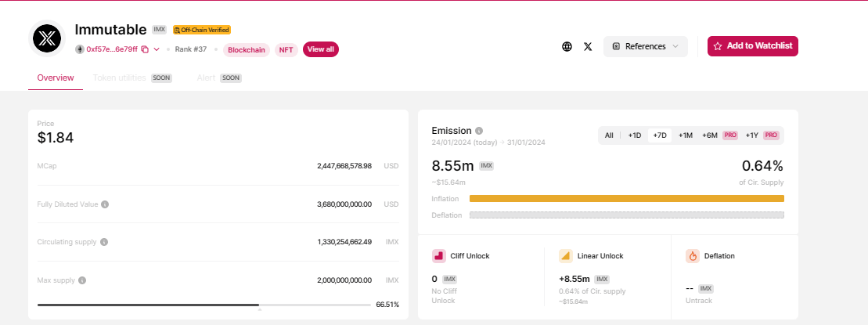Click the info icon beside Max supply
Viewport: 868px width, 325px height.
(82, 280)
